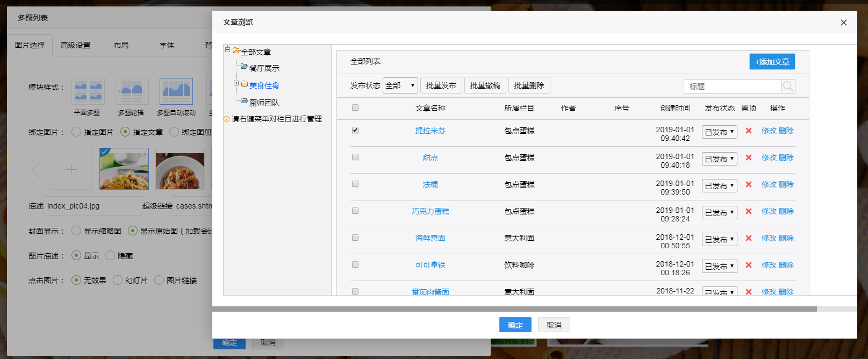Image resolution: width=868 pixels, height=359 pixels.
Task: Check the 甜点 article checkbox
Action: pos(355,157)
